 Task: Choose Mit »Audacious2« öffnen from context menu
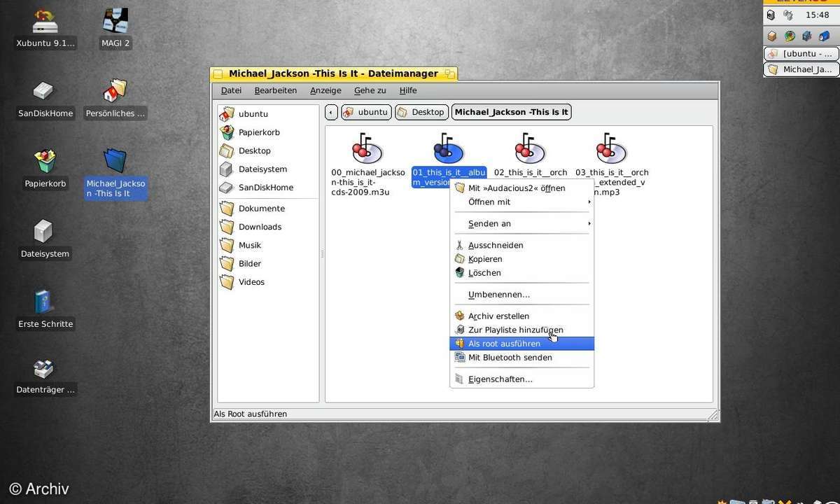point(521,188)
